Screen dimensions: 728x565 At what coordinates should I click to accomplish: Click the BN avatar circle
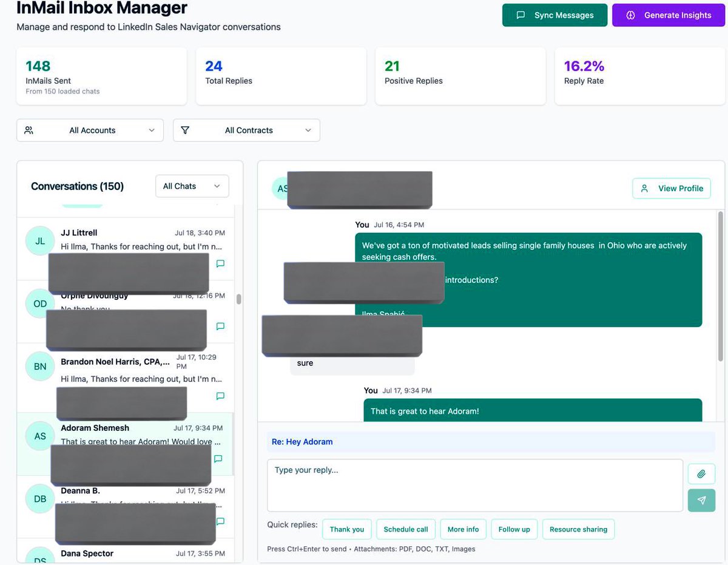tap(40, 367)
